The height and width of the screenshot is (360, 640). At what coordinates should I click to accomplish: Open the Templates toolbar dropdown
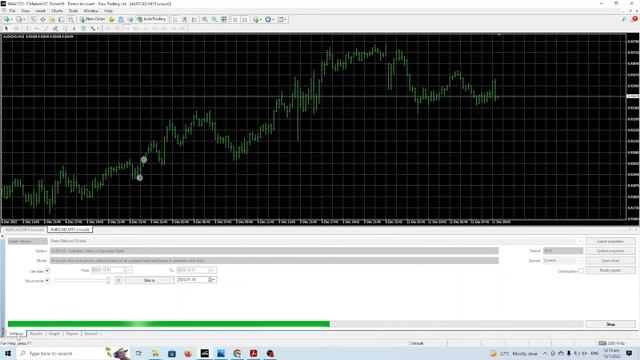pos(282,19)
